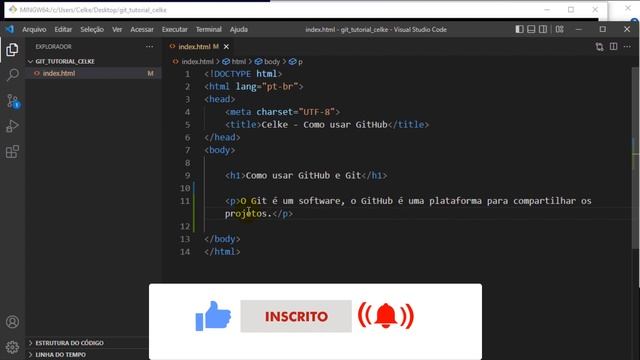Click the closing </html> tag
The height and width of the screenshot is (360, 640).
[222, 251]
